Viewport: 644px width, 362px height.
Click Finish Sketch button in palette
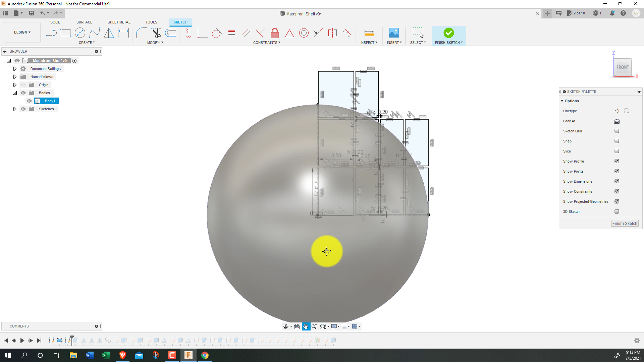tap(624, 224)
